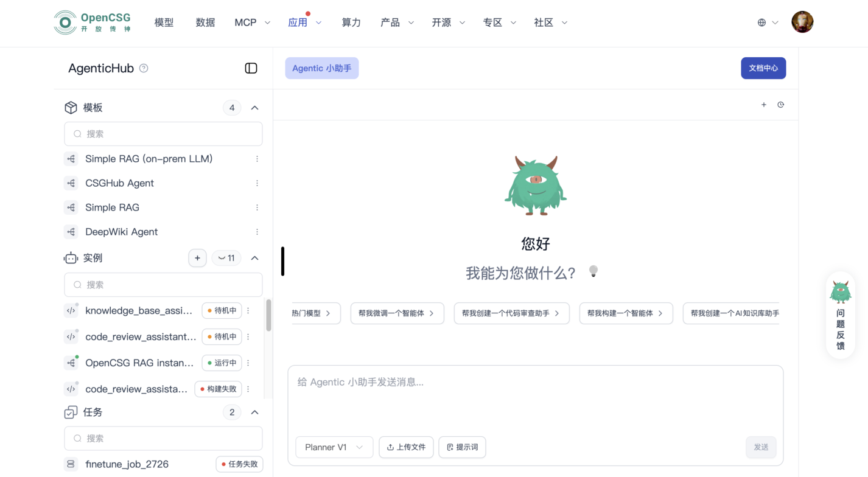Screen dimensions: 868x477
Task: Click the lightbulb tips icon
Action: tap(593, 271)
